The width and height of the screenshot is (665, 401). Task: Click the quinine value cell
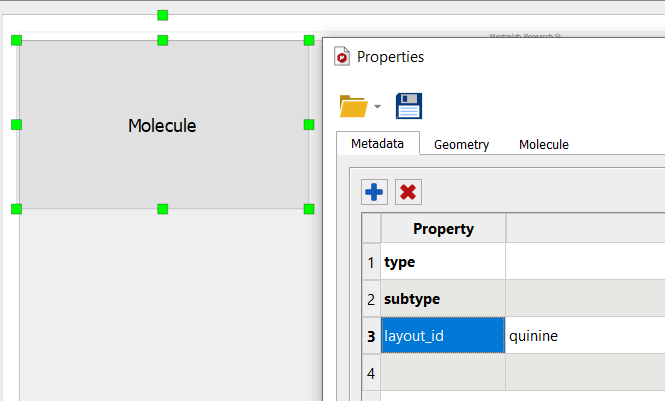pos(585,335)
